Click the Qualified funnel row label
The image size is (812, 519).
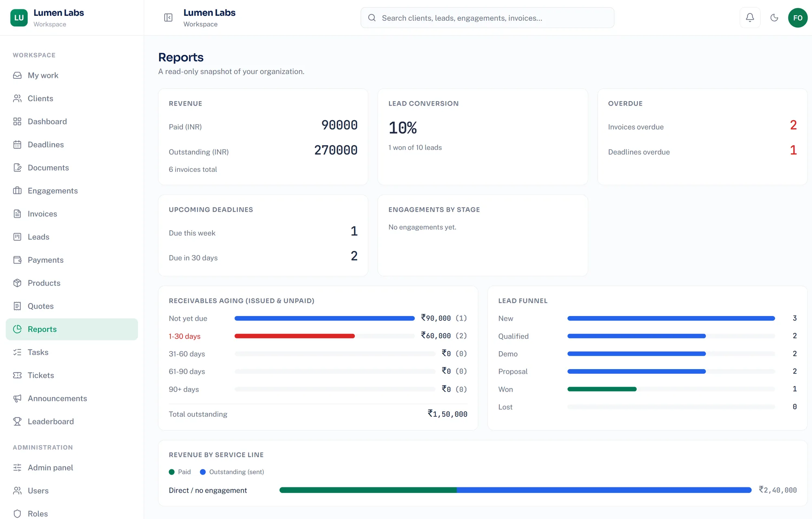513,336
